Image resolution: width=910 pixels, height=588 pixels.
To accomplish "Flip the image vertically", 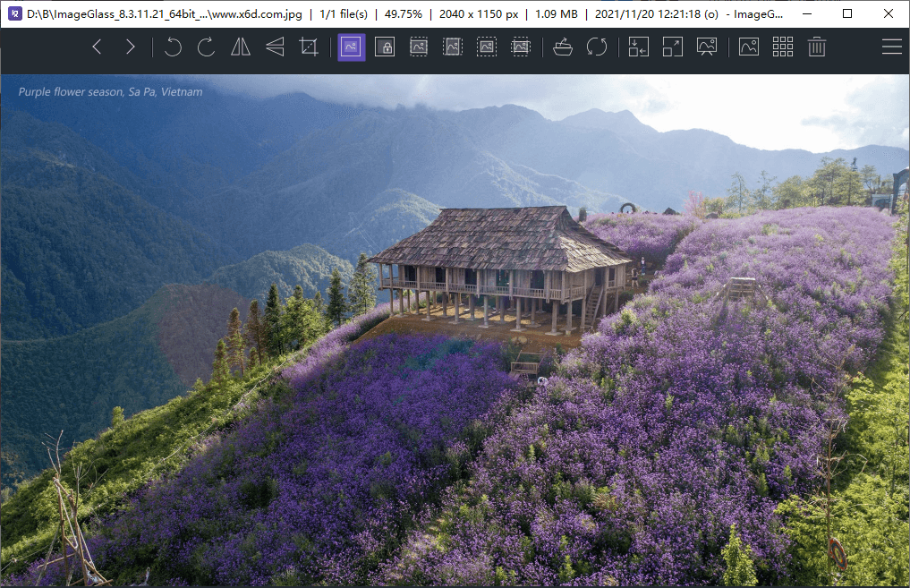I will coord(274,47).
